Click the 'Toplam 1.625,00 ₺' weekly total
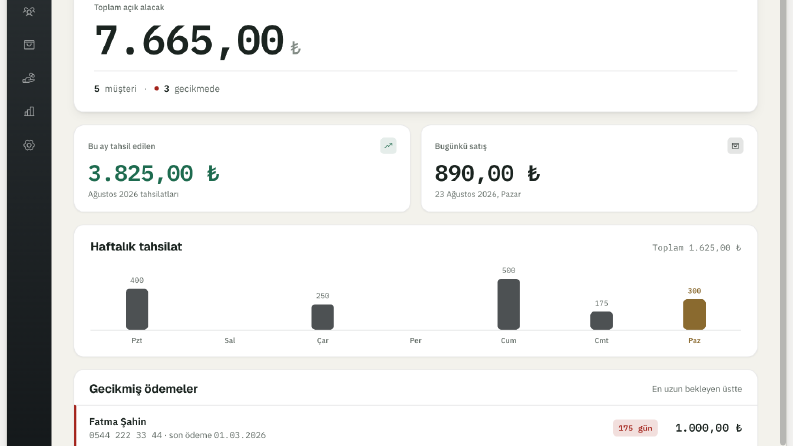Image resolution: width=793 pixels, height=446 pixels. coord(696,248)
